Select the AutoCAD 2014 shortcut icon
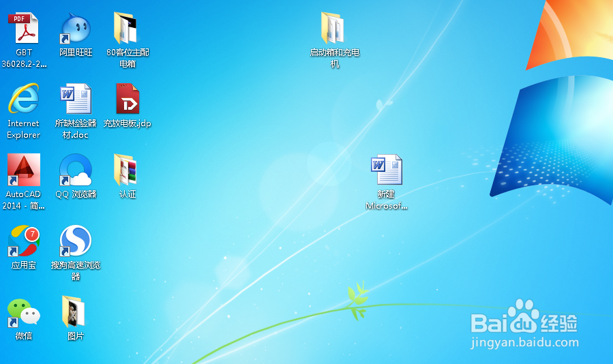The height and width of the screenshot is (364, 613). coord(23,170)
